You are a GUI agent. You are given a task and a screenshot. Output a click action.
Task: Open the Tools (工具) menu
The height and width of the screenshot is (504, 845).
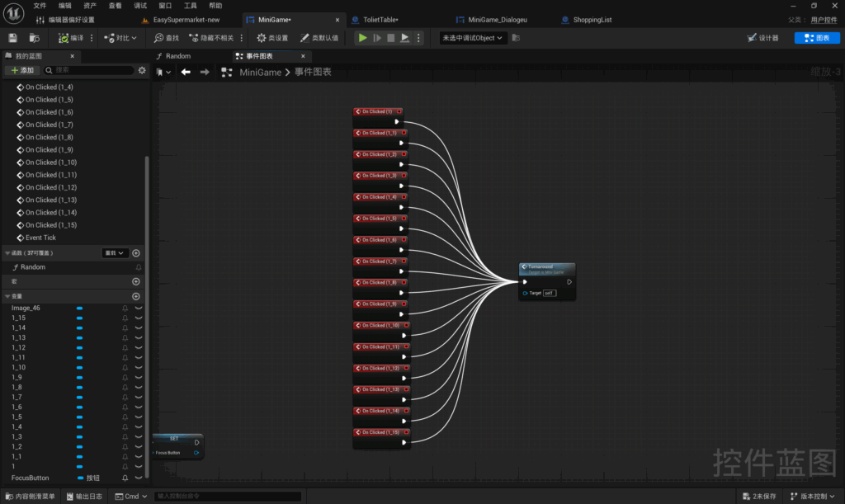click(x=191, y=6)
